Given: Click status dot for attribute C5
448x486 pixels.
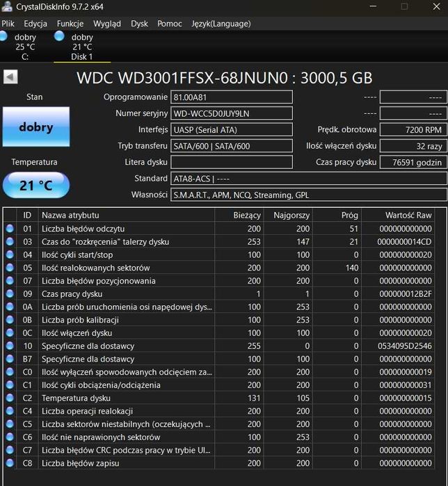Looking at the screenshot, I should (10, 423).
